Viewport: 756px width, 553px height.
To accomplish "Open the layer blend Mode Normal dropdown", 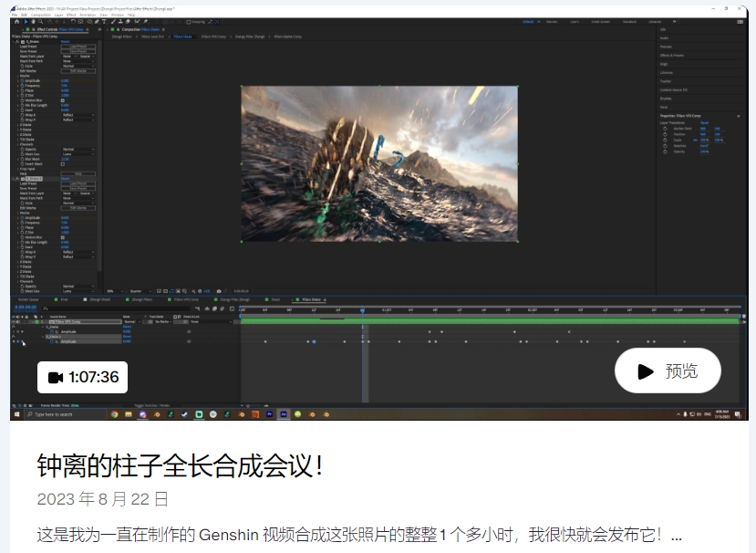I will pos(130,321).
